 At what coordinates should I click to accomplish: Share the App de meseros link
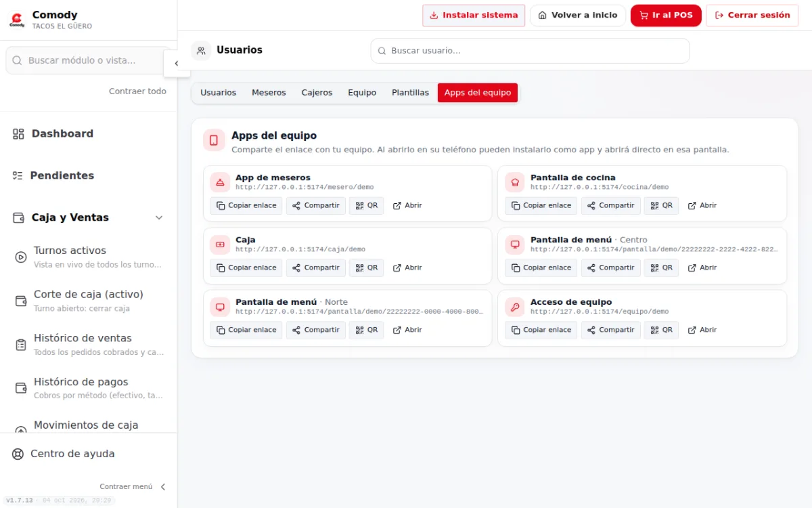(316, 206)
